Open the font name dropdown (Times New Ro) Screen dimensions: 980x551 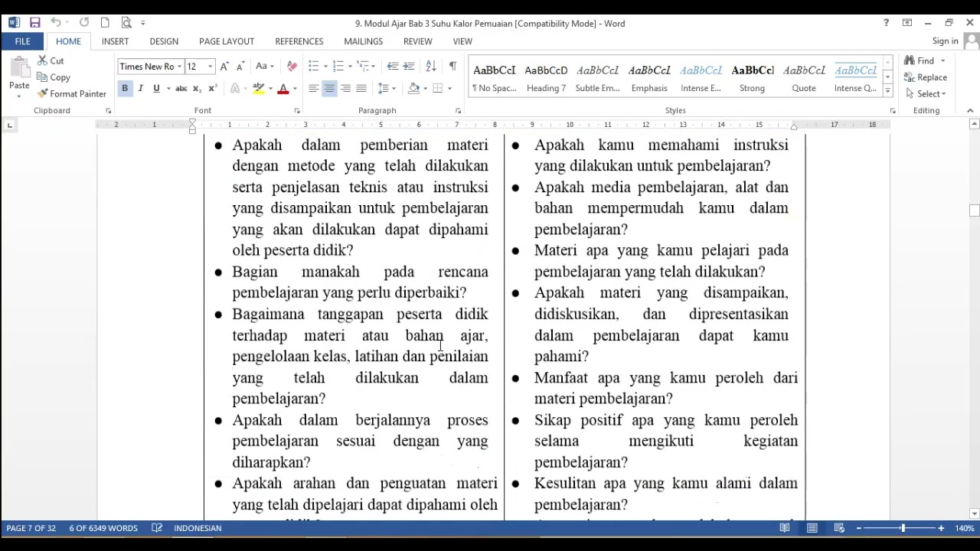click(x=179, y=67)
